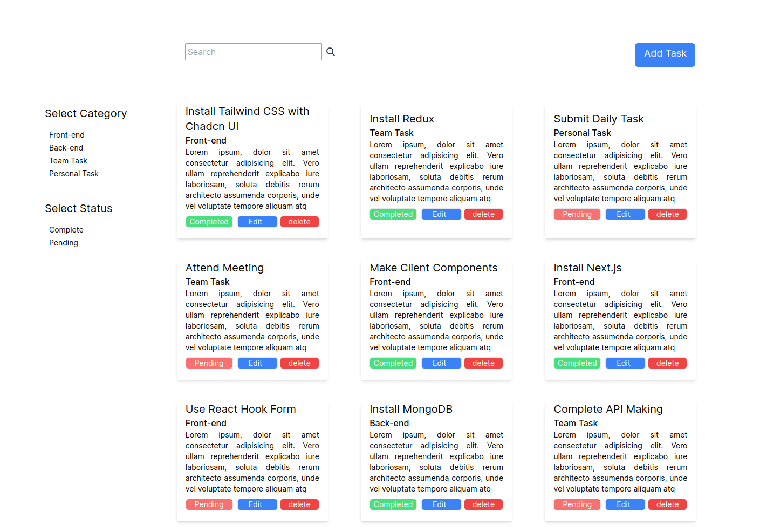Toggle Pending status on Attend Meeting card

(209, 363)
